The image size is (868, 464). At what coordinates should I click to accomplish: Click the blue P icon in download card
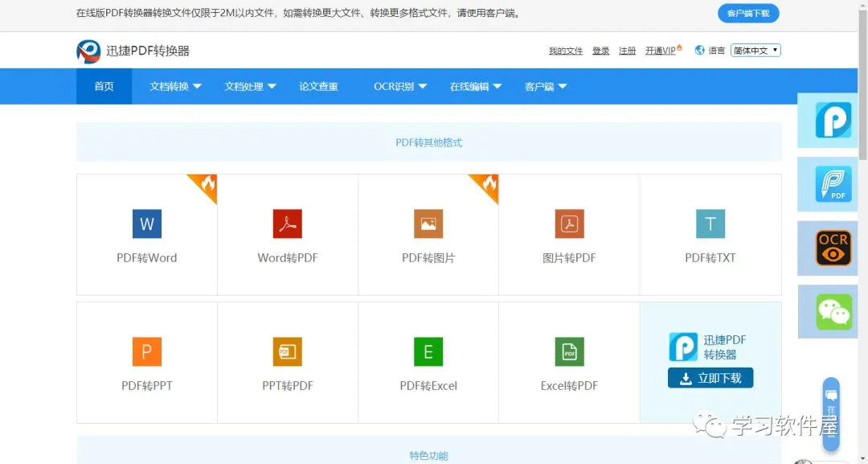click(683, 347)
